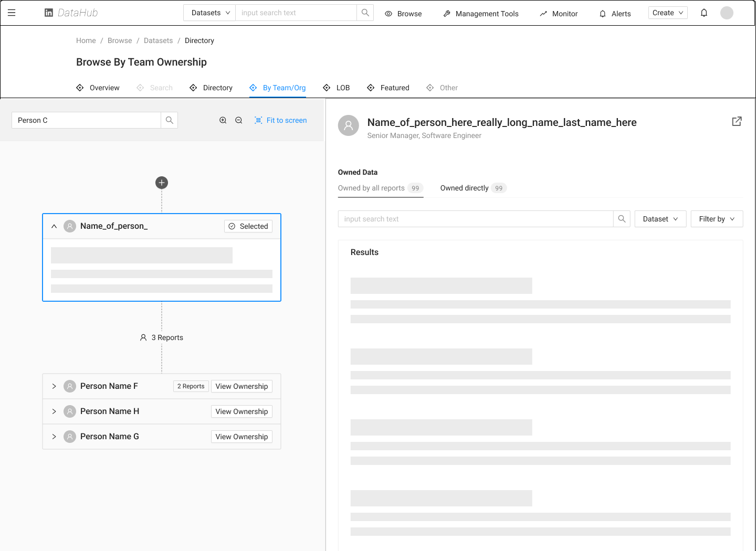Click avatar on Name_of_person_ card
756x551 pixels.
pyautogui.click(x=70, y=226)
